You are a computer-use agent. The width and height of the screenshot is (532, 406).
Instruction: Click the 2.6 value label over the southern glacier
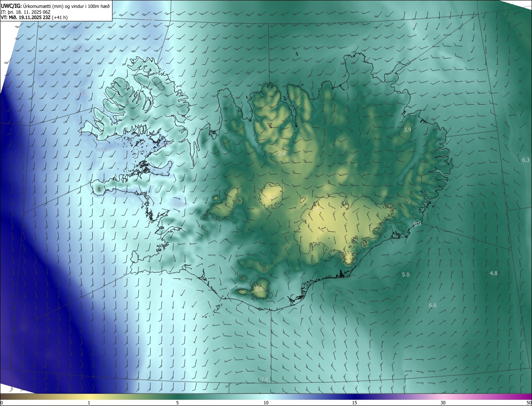point(259,289)
